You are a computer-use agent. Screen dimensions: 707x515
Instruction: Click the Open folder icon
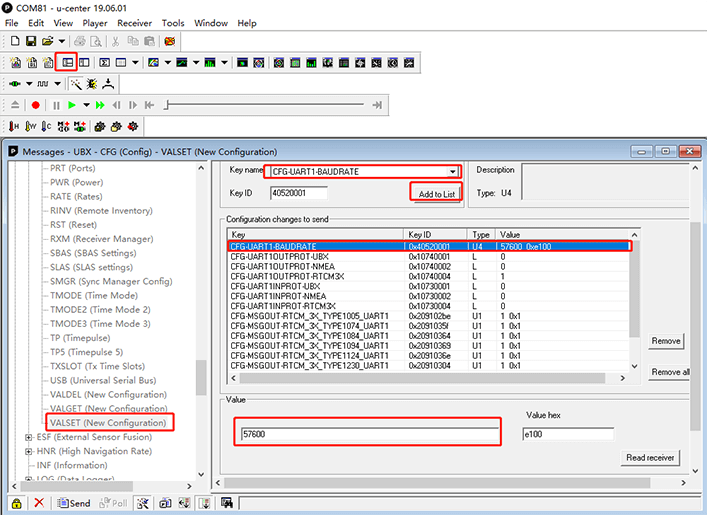click(47, 41)
